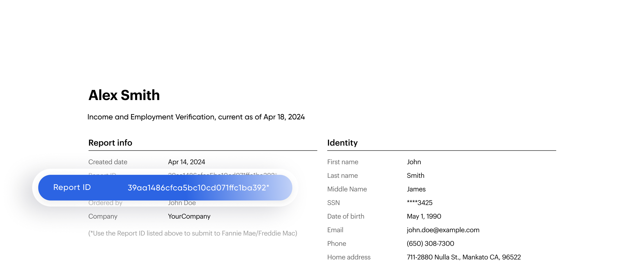Click the Phone label

337,244
